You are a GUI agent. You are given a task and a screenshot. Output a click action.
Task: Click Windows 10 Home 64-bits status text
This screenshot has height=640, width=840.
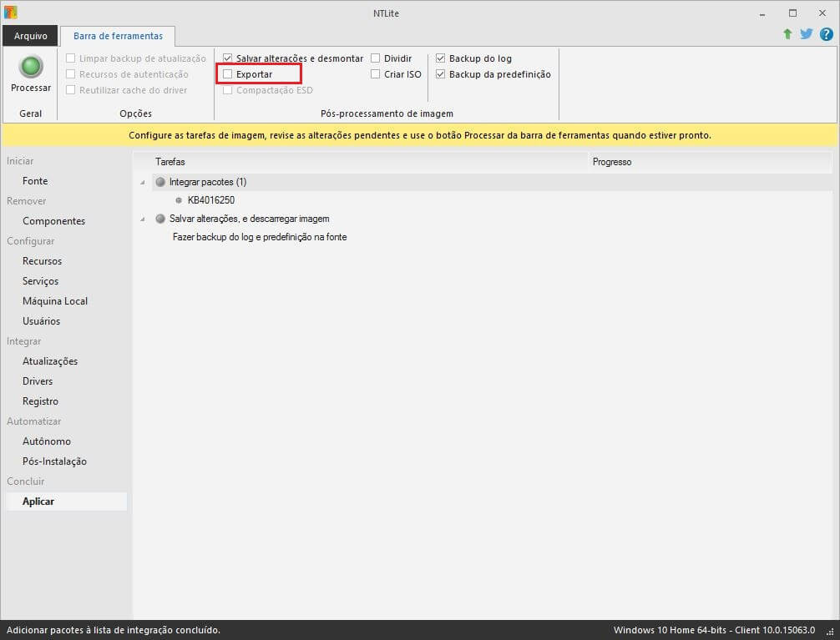(714, 630)
